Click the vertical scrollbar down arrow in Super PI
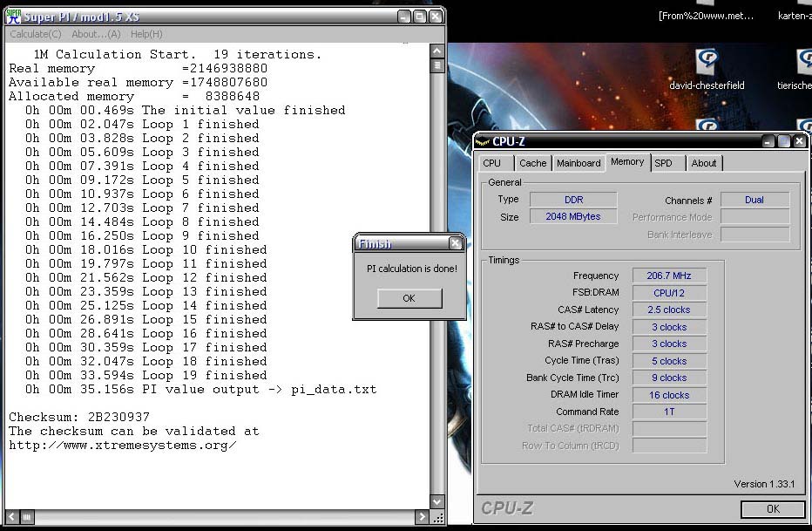 (437, 501)
